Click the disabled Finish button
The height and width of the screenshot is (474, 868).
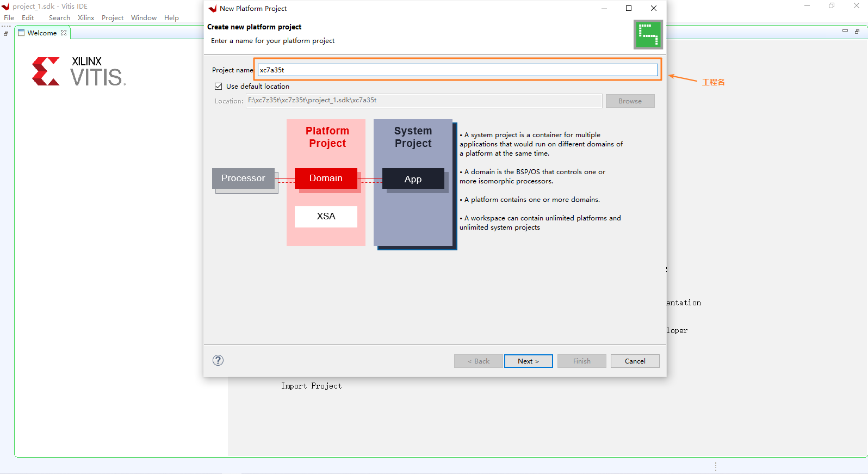click(x=581, y=361)
